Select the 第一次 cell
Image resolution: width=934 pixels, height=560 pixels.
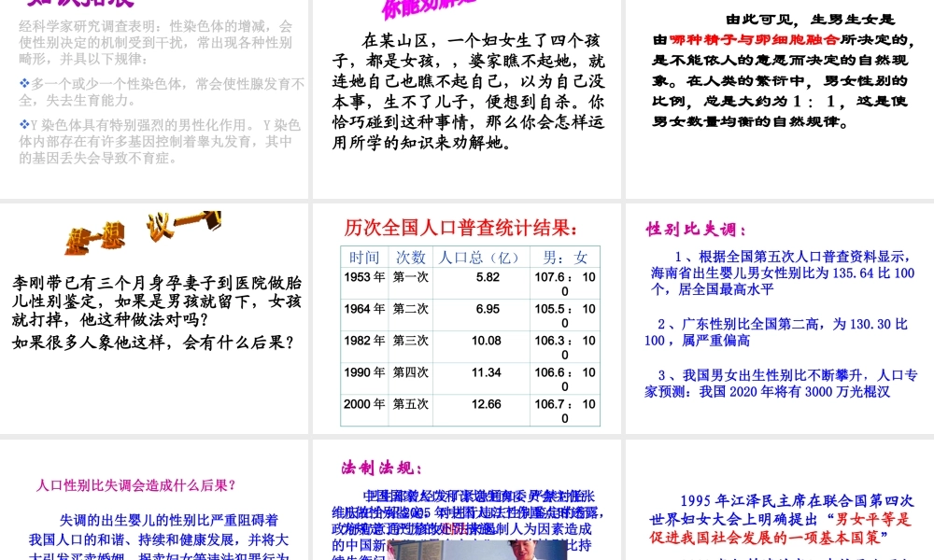tap(410, 284)
